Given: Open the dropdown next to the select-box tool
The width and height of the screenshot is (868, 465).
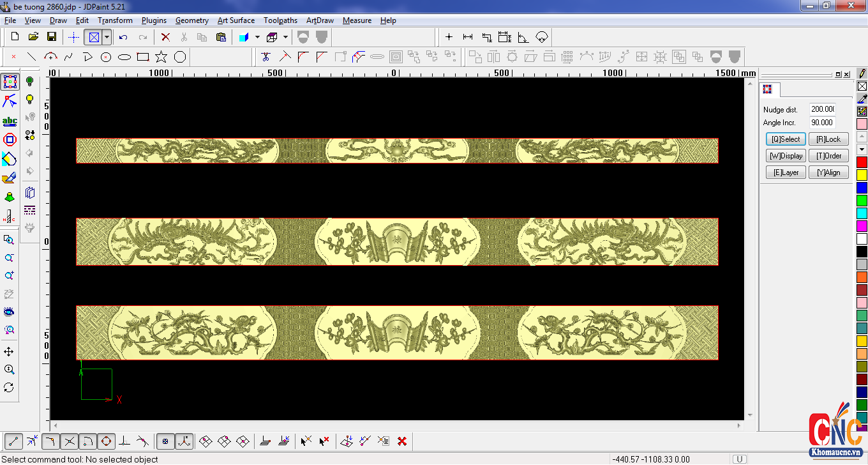Looking at the screenshot, I should pos(107,37).
